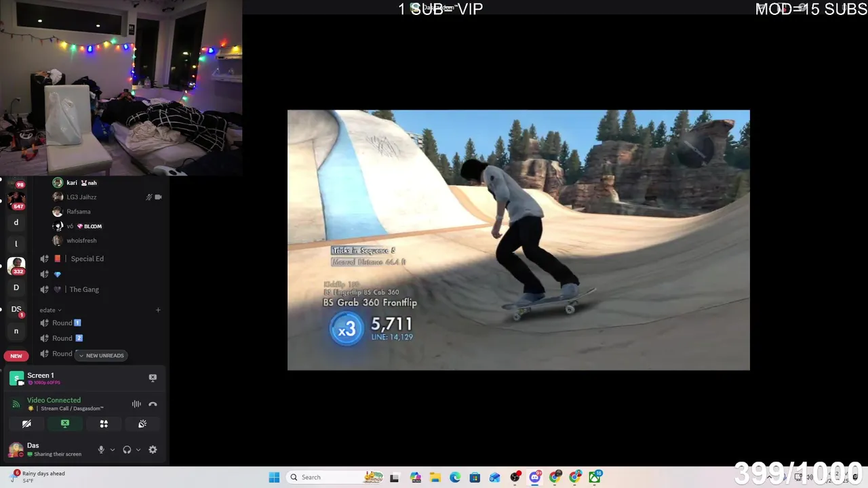868x488 pixels.
Task: Open the l server icon
Action: click(16, 244)
